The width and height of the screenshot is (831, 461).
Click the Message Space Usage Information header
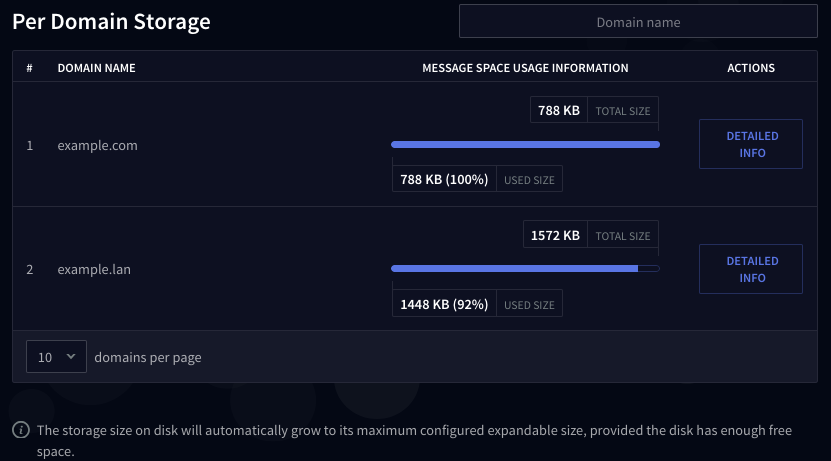coord(525,68)
